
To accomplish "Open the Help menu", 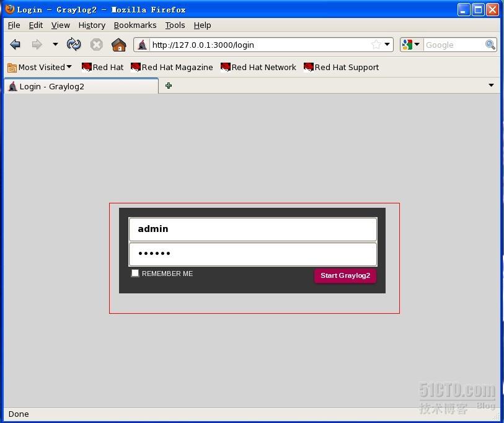I will pyautogui.click(x=202, y=25).
